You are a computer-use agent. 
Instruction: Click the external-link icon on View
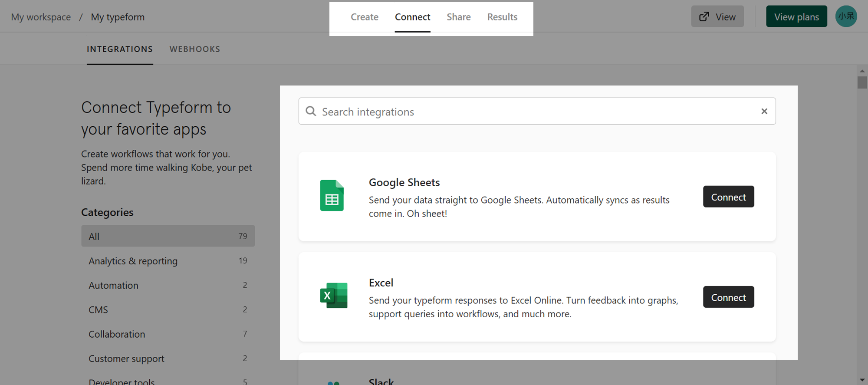tap(704, 17)
